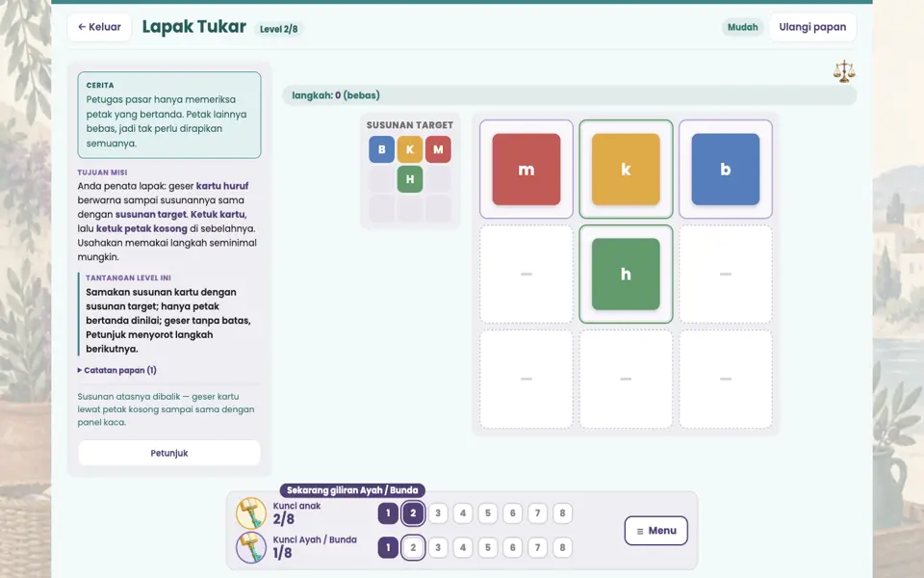Reset the board with Ulangi papan
Viewport: 924px width, 578px height.
coord(812,27)
